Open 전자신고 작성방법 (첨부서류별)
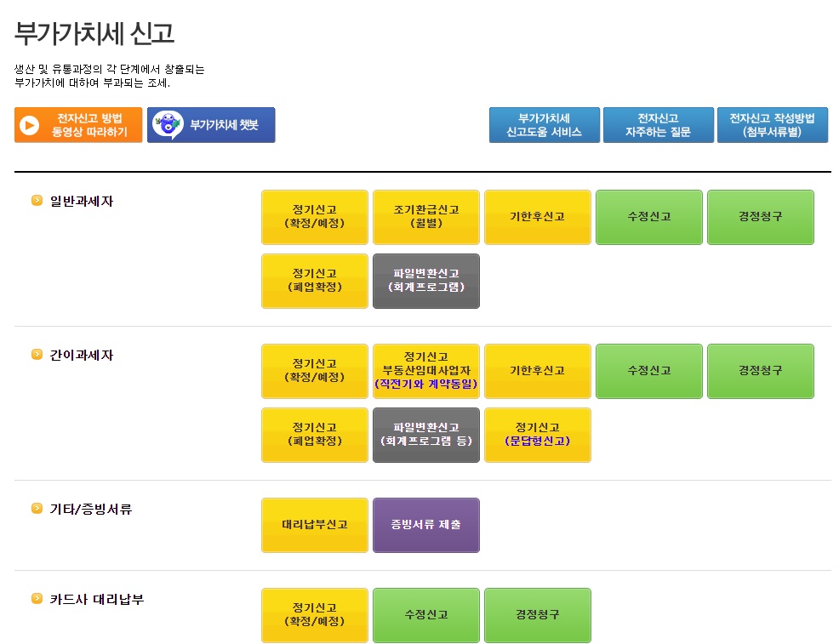The height and width of the screenshot is (644, 839). point(772,125)
